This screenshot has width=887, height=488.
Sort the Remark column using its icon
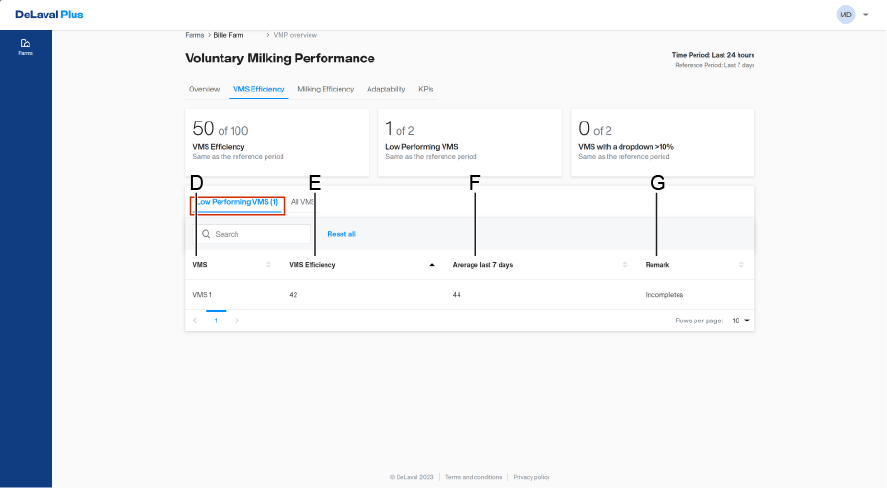point(741,265)
